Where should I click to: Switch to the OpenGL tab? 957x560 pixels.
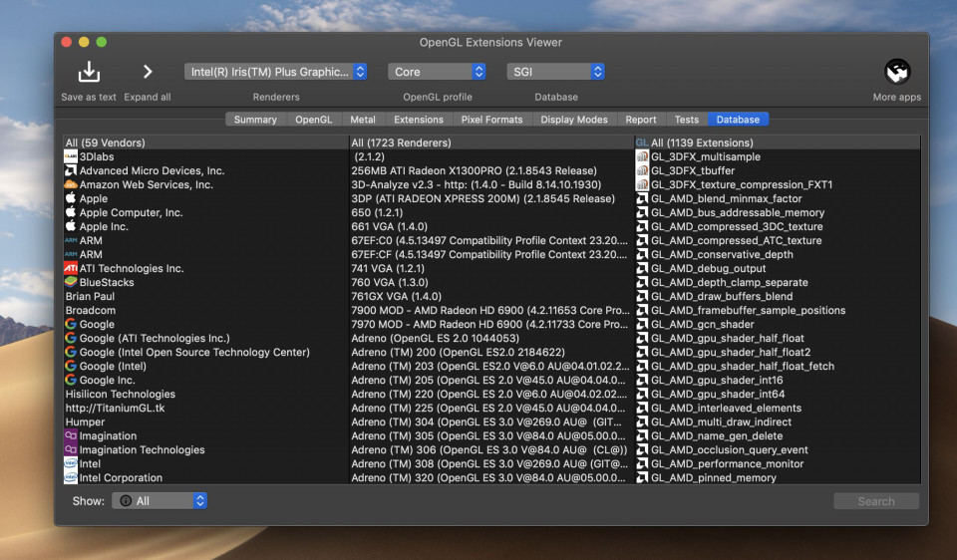[314, 120]
